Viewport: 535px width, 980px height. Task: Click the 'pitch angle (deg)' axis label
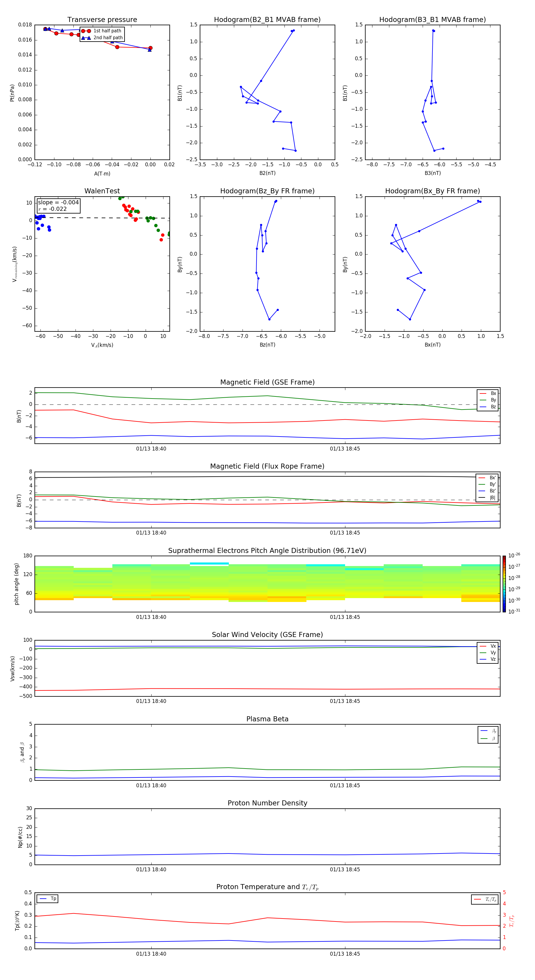(16, 584)
